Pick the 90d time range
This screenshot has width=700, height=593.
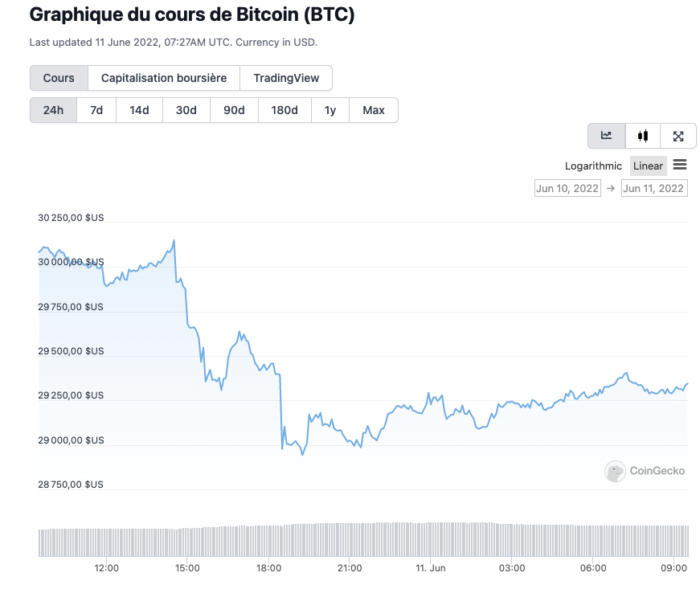click(234, 110)
